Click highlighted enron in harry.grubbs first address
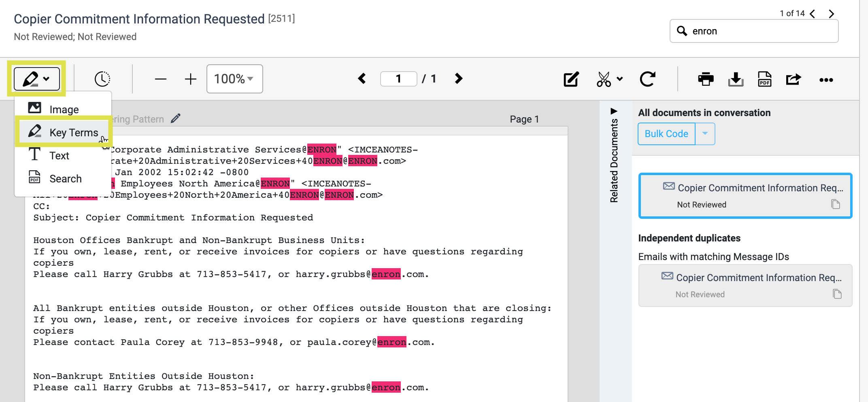 [386, 274]
